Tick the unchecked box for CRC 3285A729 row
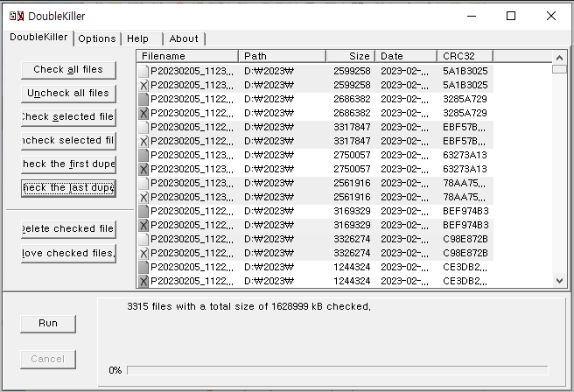 (143, 99)
